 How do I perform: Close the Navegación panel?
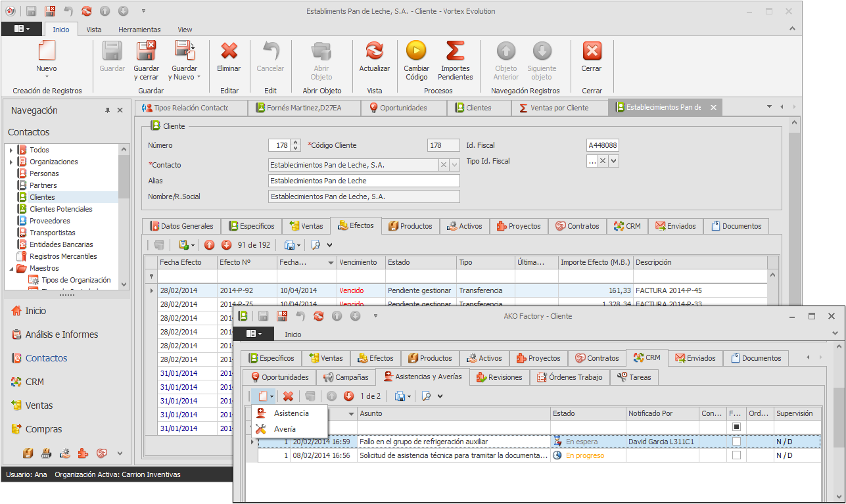[120, 110]
